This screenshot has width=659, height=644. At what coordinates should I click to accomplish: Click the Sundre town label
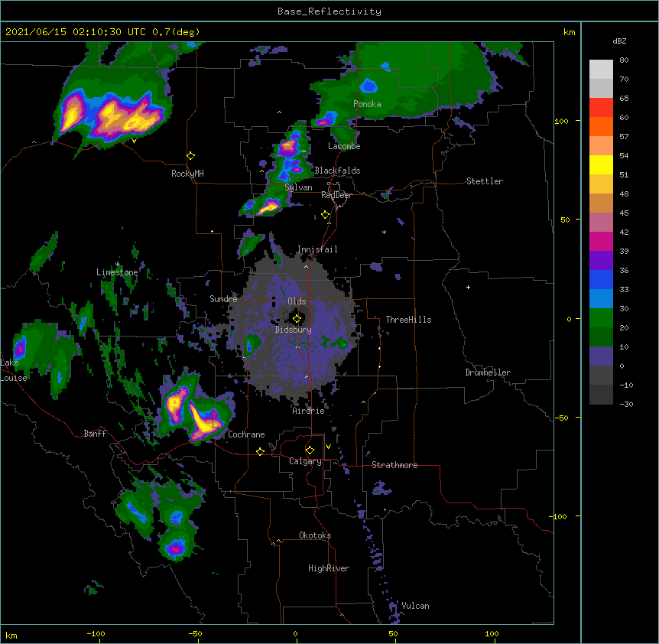[x=223, y=299]
